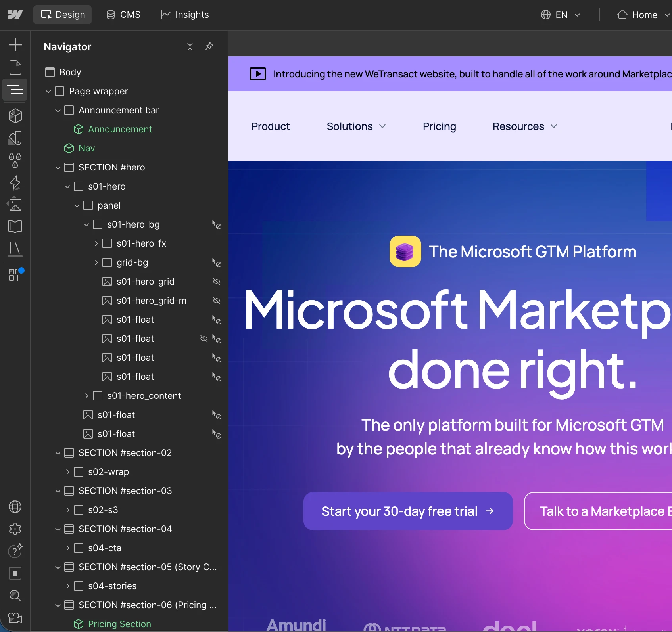The image size is (672, 632).
Task: Open the Solutions nav menu on canvas
Action: (356, 126)
